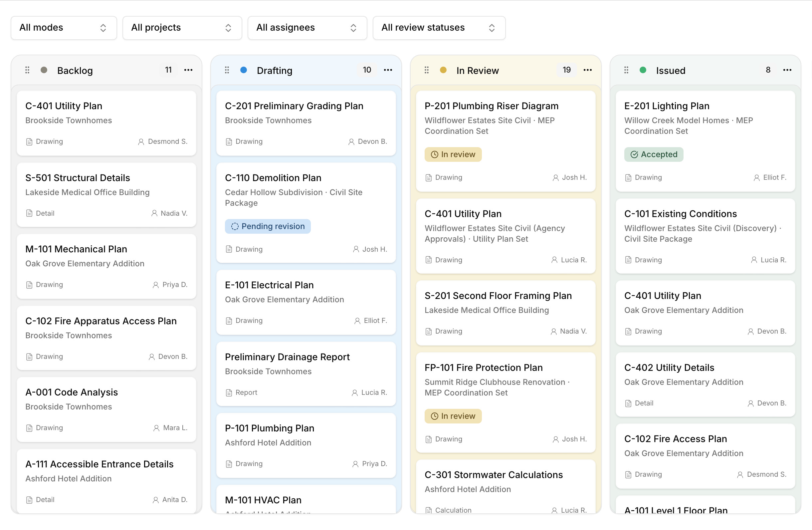This screenshot has height=530, width=812.
Task: Click the Report type icon on Drainage Report
Action: tap(229, 393)
